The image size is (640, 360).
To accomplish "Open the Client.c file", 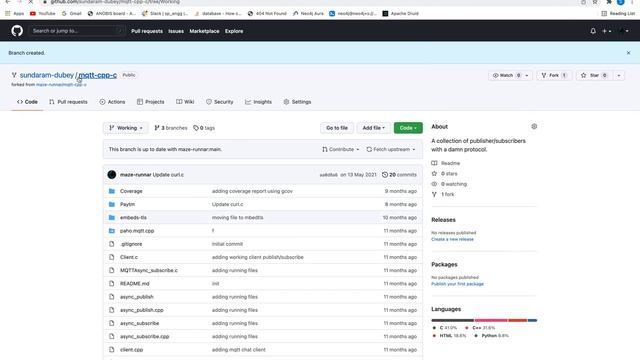I will pos(129,257).
